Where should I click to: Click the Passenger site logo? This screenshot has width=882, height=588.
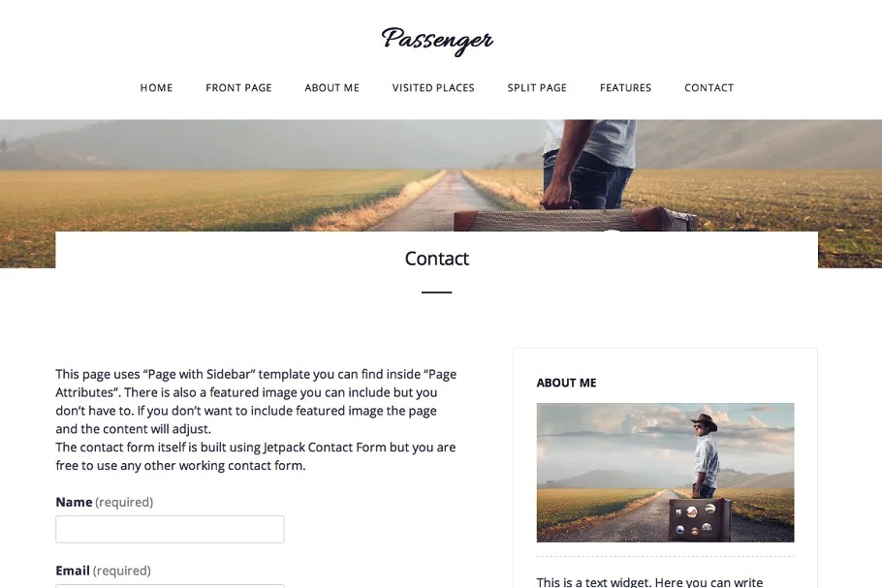pyautogui.click(x=437, y=41)
